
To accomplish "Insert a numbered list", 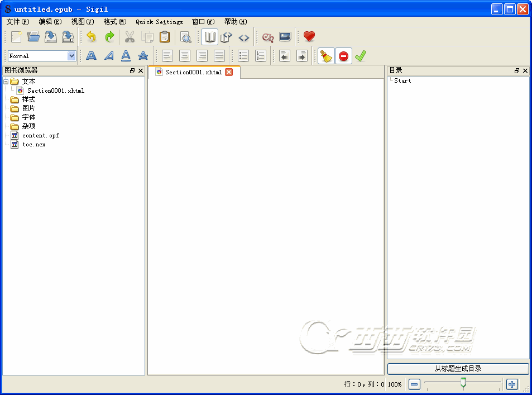I will (261, 56).
